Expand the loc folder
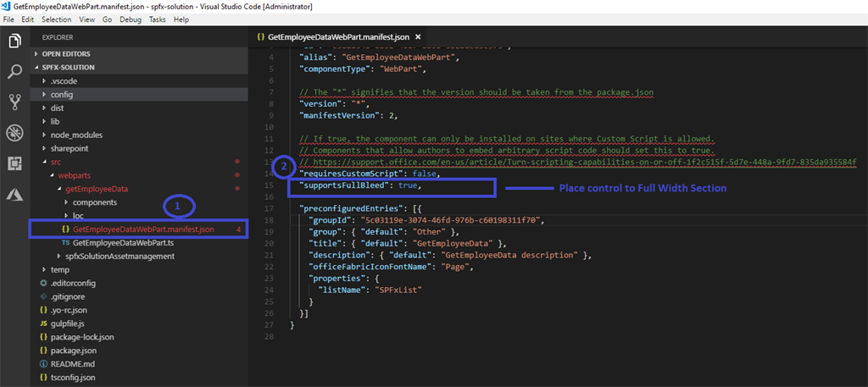Viewport: 868px width, 387px height. (138, 216)
